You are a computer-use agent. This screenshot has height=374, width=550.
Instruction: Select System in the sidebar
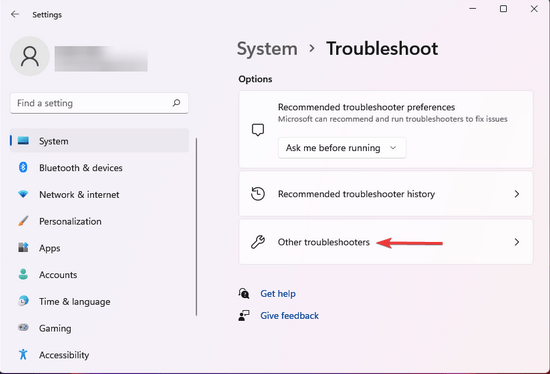[x=99, y=141]
